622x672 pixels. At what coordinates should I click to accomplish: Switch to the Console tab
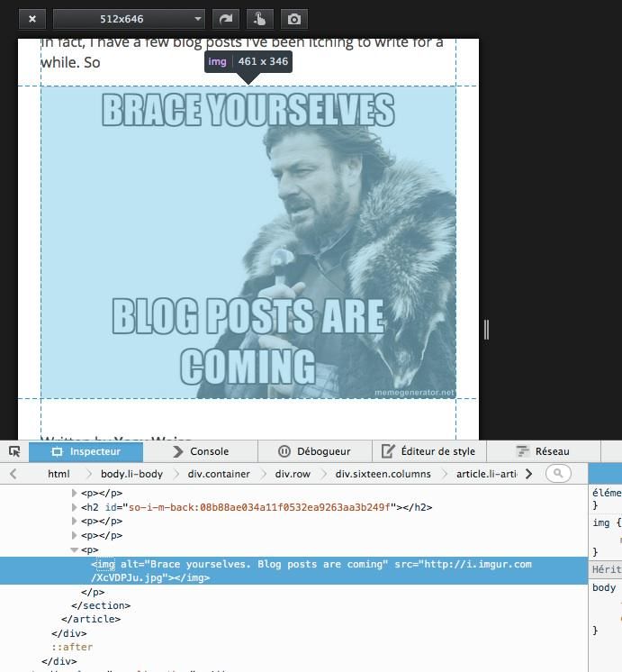pyautogui.click(x=200, y=451)
